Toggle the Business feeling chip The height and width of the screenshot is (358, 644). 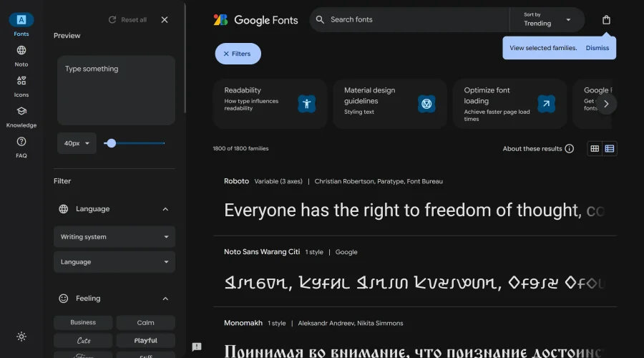83,323
